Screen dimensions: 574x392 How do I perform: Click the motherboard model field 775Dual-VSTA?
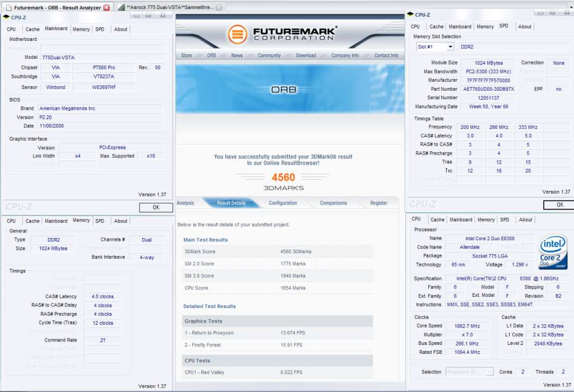(x=80, y=58)
